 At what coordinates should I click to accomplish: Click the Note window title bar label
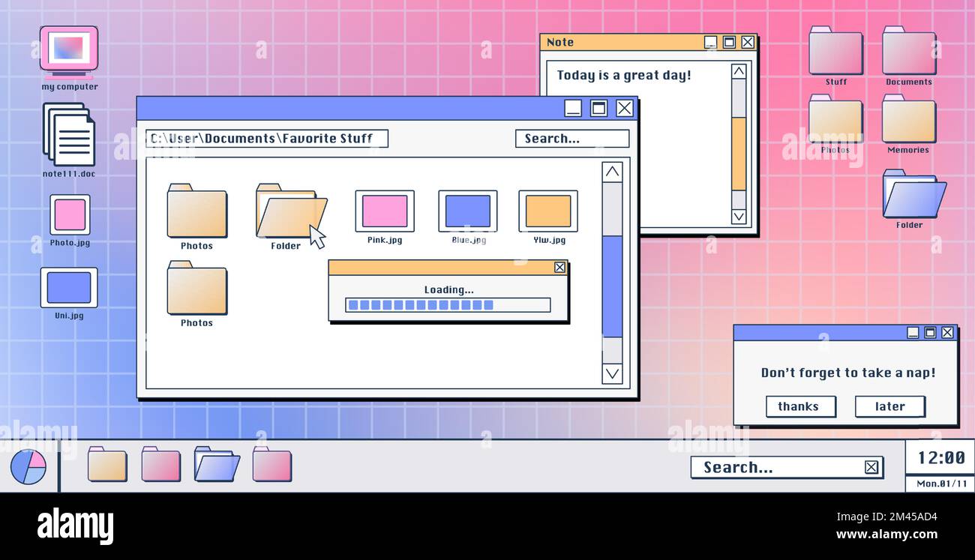pyautogui.click(x=560, y=43)
